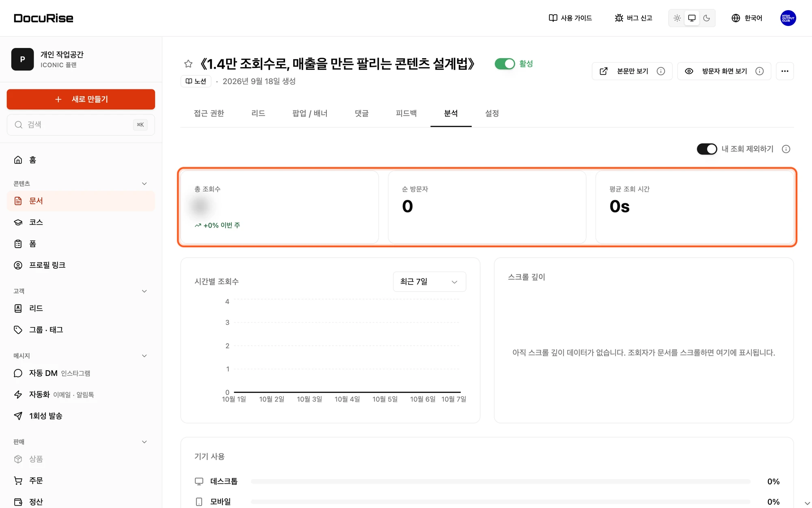Collapse the 콘텐츠 section
This screenshot has height=508, width=812.
point(144,184)
